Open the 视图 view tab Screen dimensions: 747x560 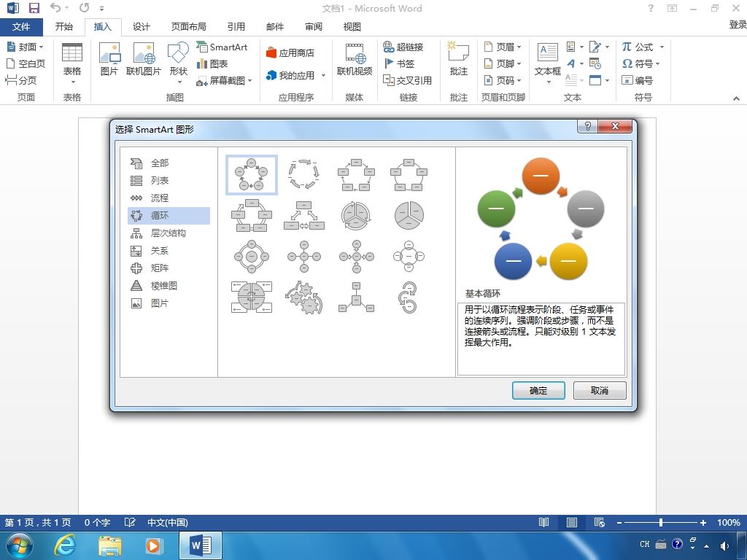pos(352,27)
